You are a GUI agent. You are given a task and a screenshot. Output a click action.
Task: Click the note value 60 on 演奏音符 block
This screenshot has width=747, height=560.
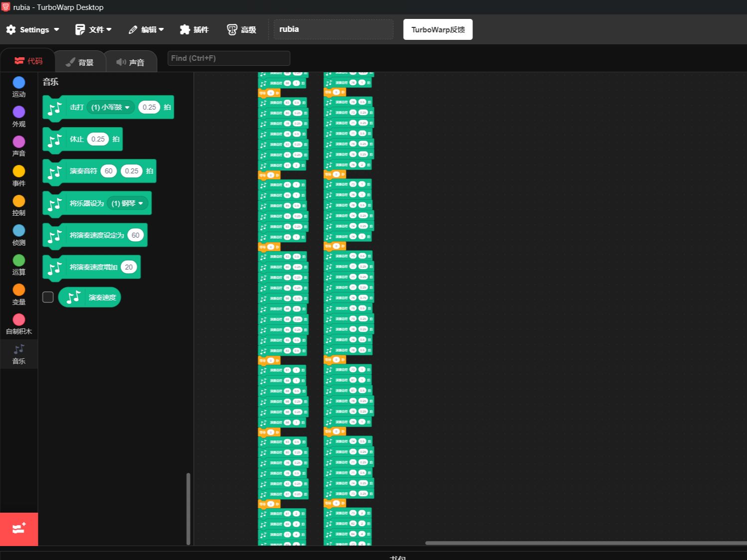click(x=109, y=171)
